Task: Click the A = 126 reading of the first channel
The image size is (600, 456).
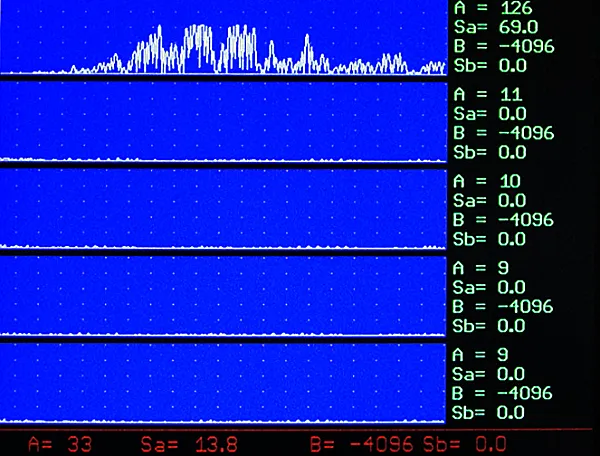Action: [493, 7]
